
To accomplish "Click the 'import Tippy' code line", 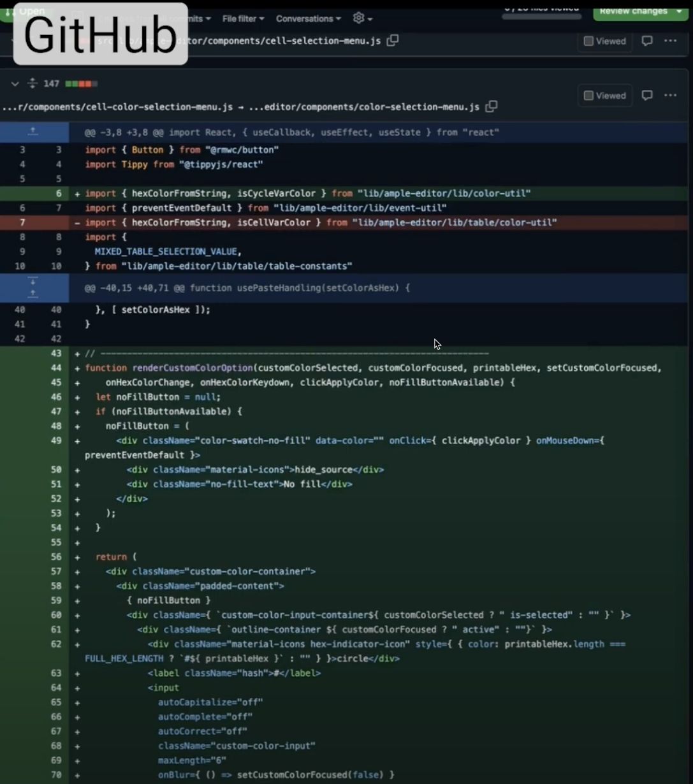I will (x=174, y=164).
